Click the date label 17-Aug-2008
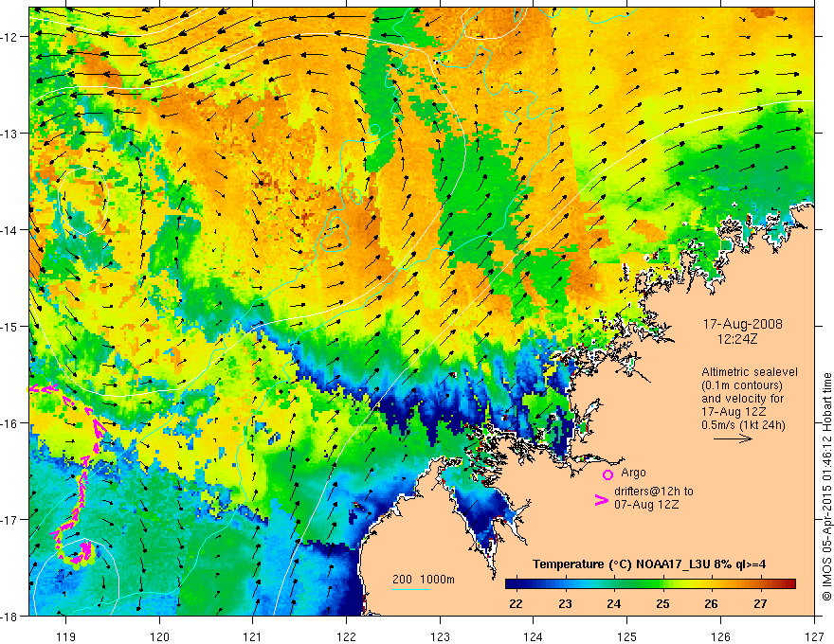The image size is (834, 644). tap(742, 324)
